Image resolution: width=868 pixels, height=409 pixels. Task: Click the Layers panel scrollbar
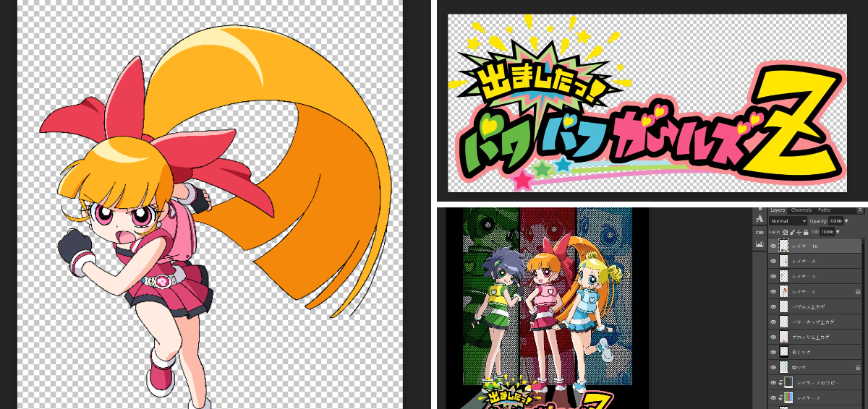pos(864,324)
